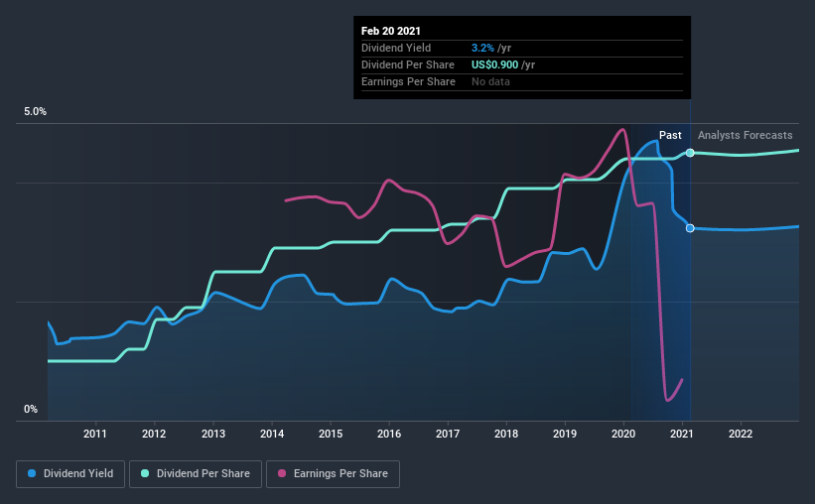Select the 2016 x-axis label
The width and height of the screenshot is (815, 504).
[389, 434]
